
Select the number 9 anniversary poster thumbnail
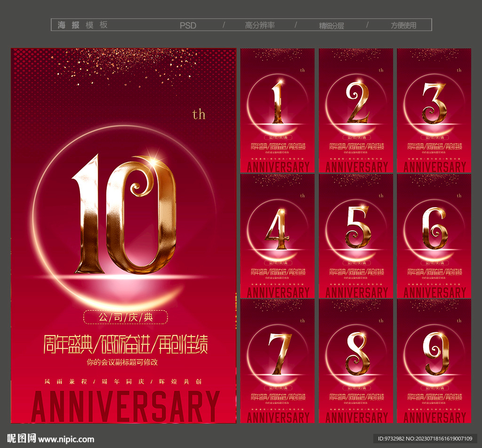[434, 361]
